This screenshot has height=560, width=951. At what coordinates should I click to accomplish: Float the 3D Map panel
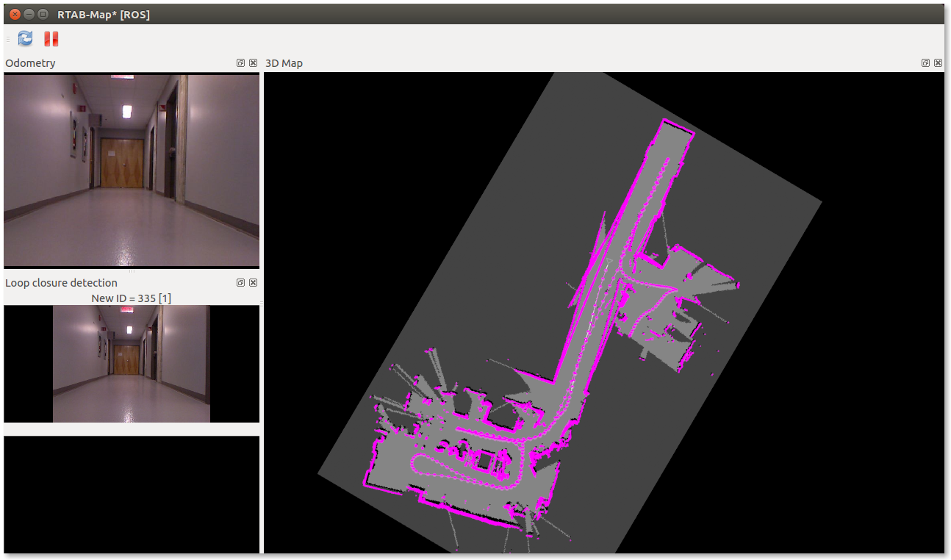[x=925, y=63]
